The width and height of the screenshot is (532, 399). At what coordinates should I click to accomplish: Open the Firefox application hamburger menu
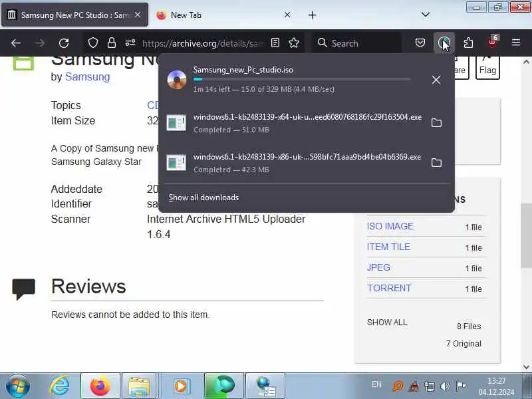point(516,43)
